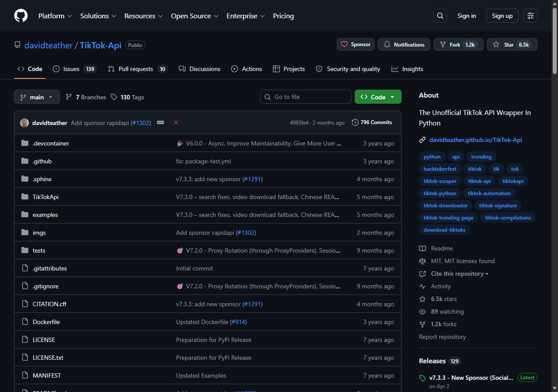Switch to the Issues tab
Screen dimensions: 558x392
(74, 69)
